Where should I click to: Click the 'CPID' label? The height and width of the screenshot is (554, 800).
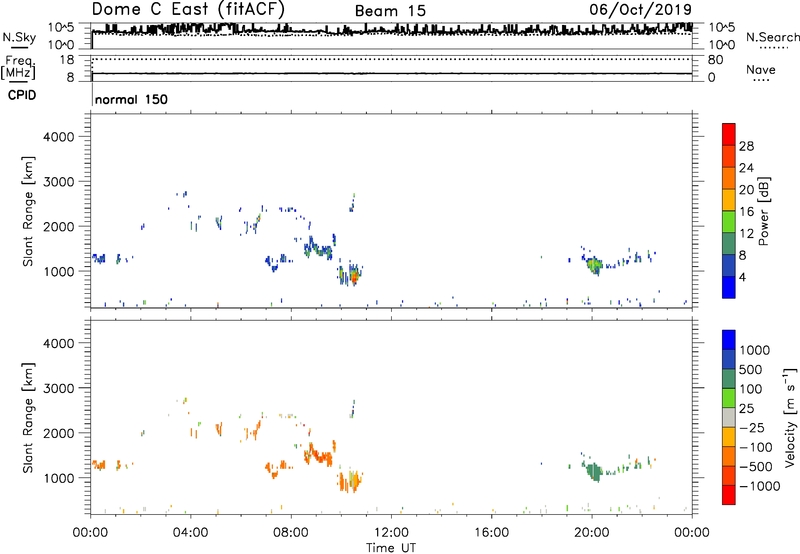tap(21, 95)
